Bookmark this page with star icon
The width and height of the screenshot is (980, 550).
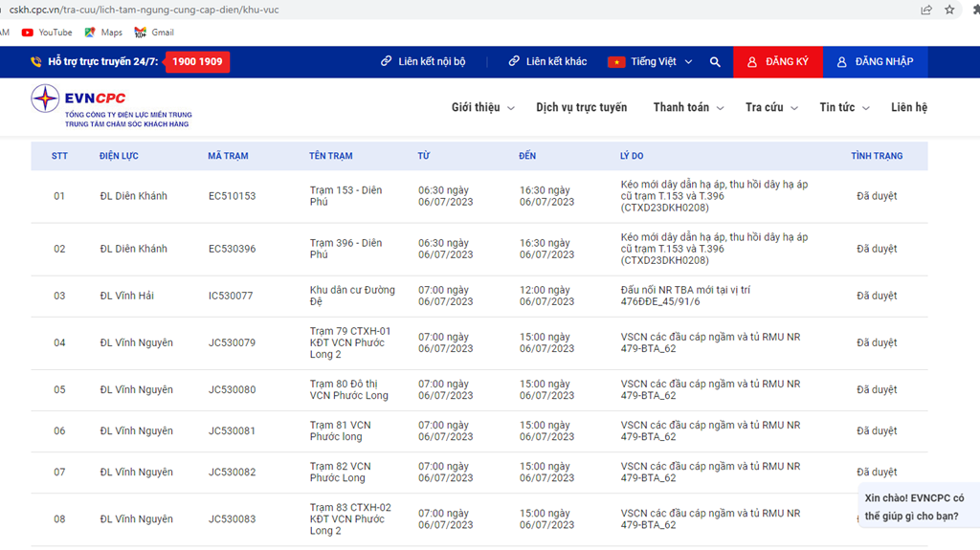pos(949,10)
